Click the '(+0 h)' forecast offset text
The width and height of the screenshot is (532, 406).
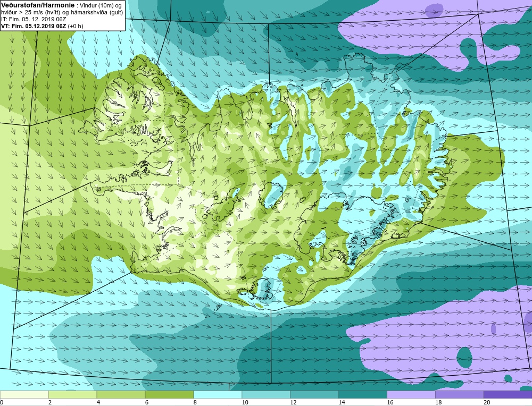coord(76,26)
